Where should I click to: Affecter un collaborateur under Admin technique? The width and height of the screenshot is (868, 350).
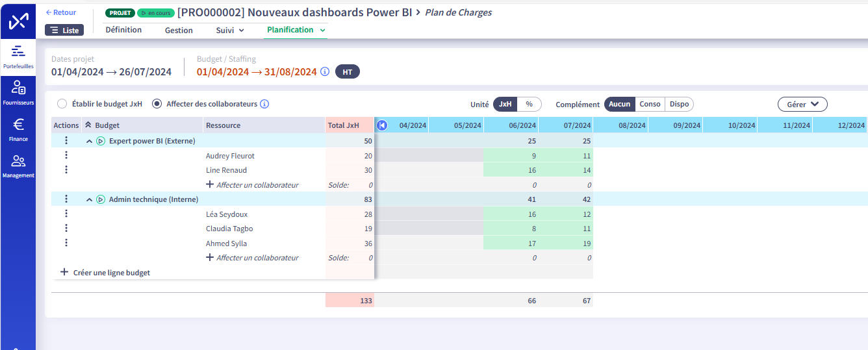click(x=252, y=258)
